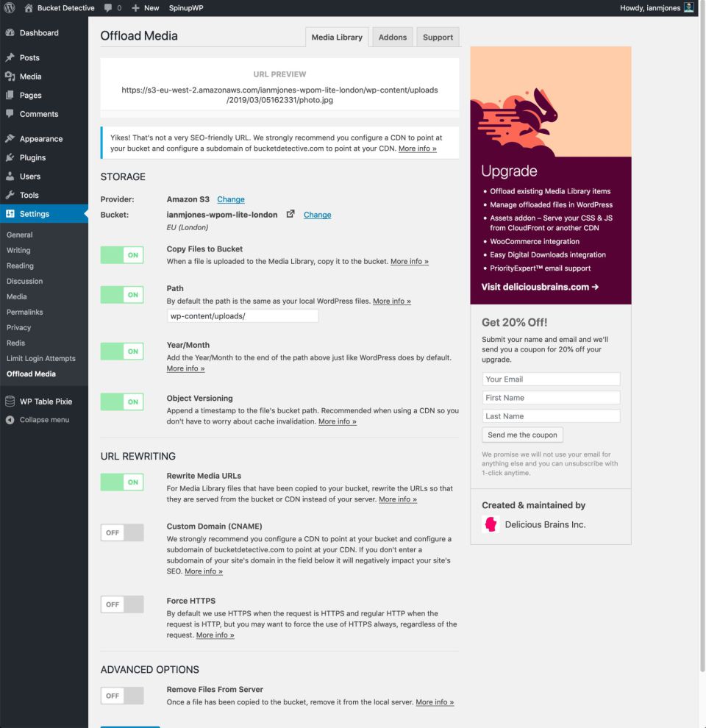
Task: Enable Remove Files From Server toggle
Action: click(122, 696)
